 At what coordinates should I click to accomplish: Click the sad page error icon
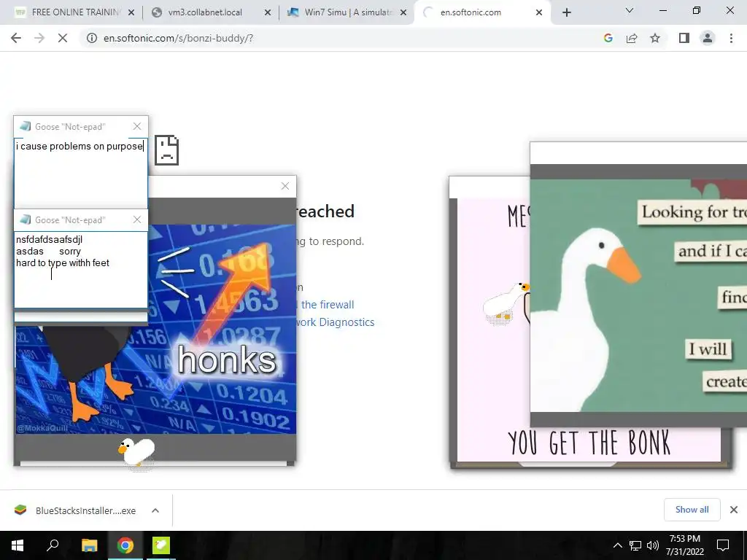pos(167,150)
